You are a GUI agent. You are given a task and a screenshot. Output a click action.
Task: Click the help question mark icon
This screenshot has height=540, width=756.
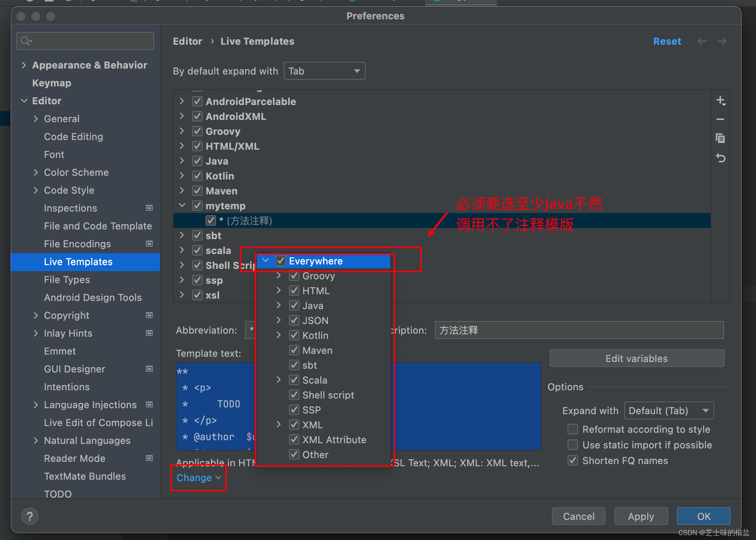(30, 516)
